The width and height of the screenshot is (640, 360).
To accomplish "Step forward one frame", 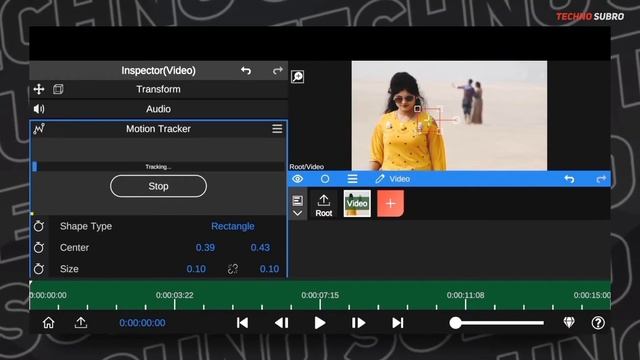I will click(358, 323).
